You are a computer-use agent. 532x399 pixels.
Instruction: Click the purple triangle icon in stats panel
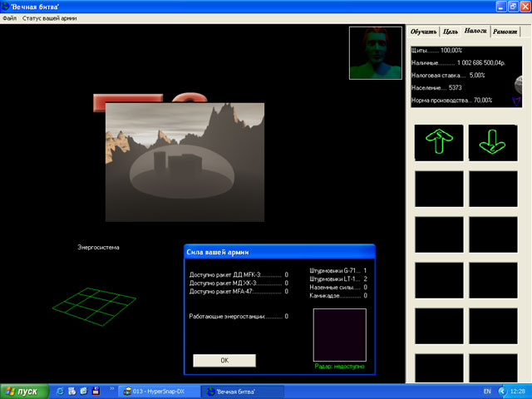[x=516, y=101]
